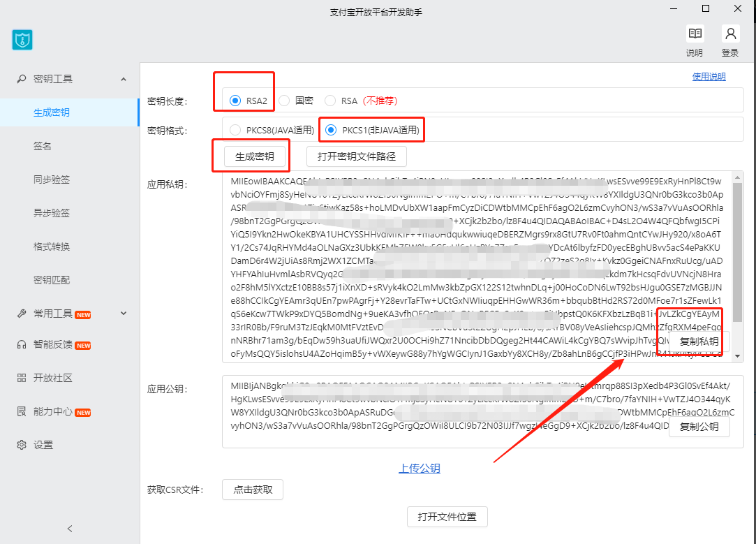This screenshot has height=544, width=756.
Task: Open the 登录 user icon
Action: [x=730, y=34]
